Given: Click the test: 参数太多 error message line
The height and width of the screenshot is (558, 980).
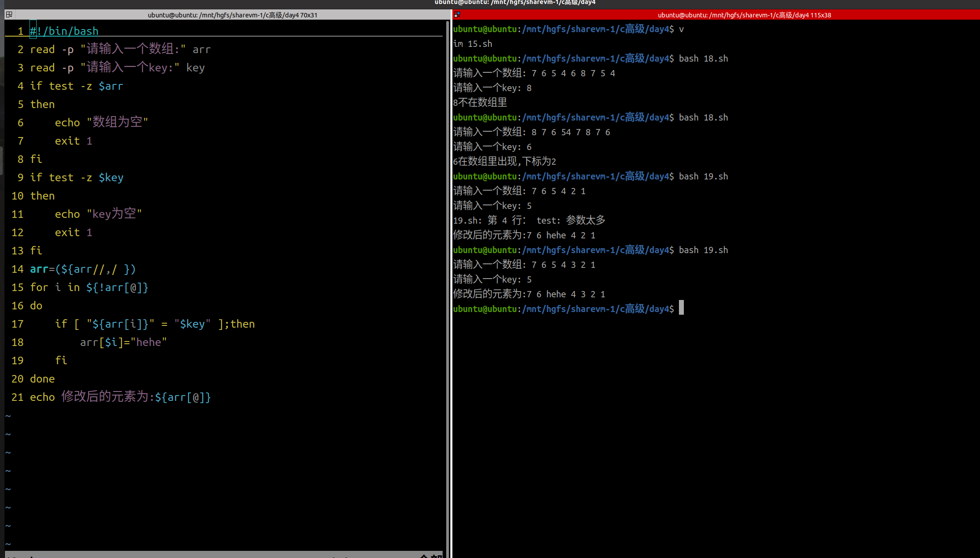Looking at the screenshot, I should coord(529,221).
